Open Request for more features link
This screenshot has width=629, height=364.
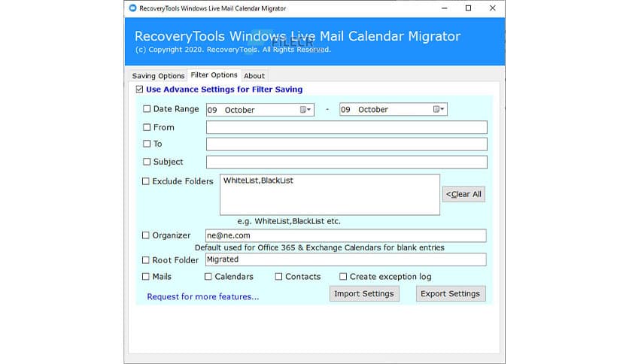[203, 296]
